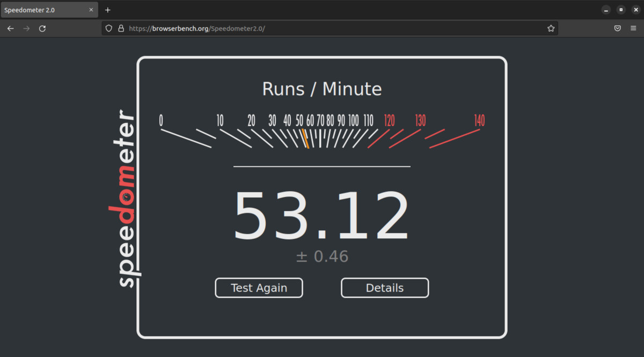Click the browser Back arrow
The image size is (644, 357).
point(10,28)
